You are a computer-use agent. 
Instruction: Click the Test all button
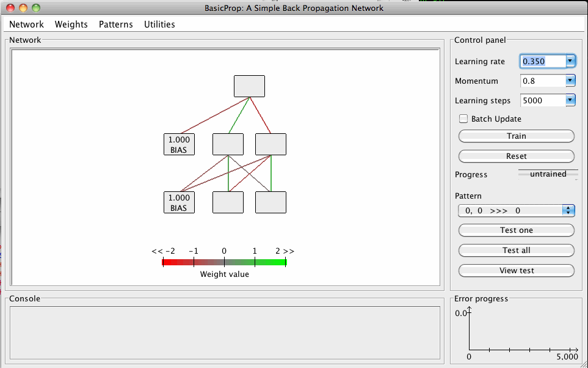pyautogui.click(x=516, y=250)
